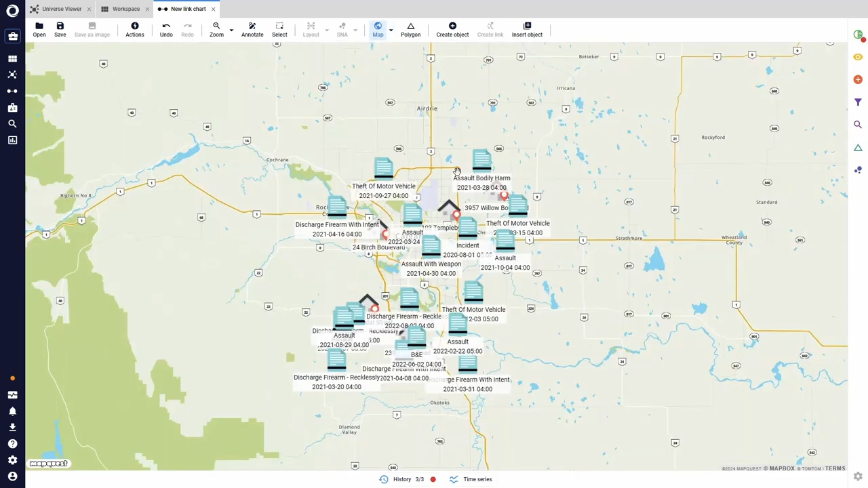Undo the last chart change
Screen dimensions: 868x488
[166, 29]
